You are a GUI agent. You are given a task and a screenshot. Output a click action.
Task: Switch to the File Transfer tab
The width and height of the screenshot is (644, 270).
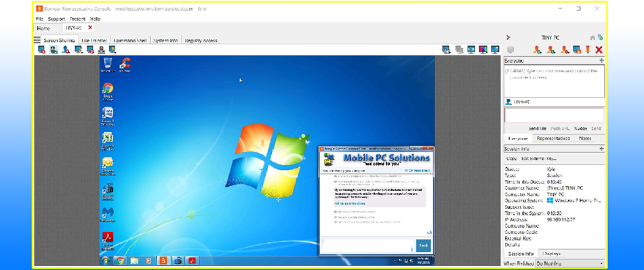pos(94,41)
